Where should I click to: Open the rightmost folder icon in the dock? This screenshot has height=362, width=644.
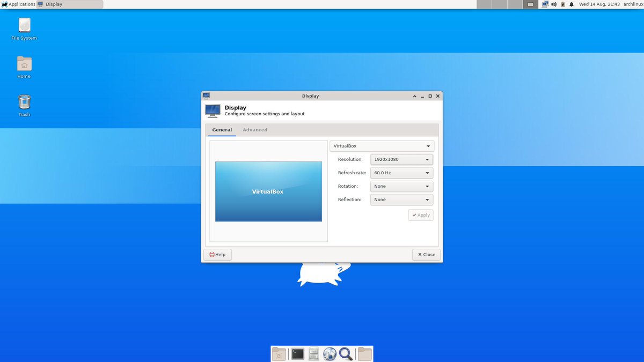[365, 354]
